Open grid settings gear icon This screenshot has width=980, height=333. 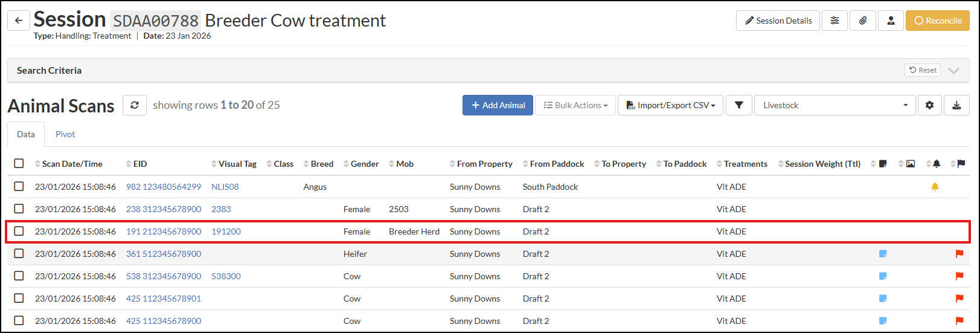(x=929, y=105)
